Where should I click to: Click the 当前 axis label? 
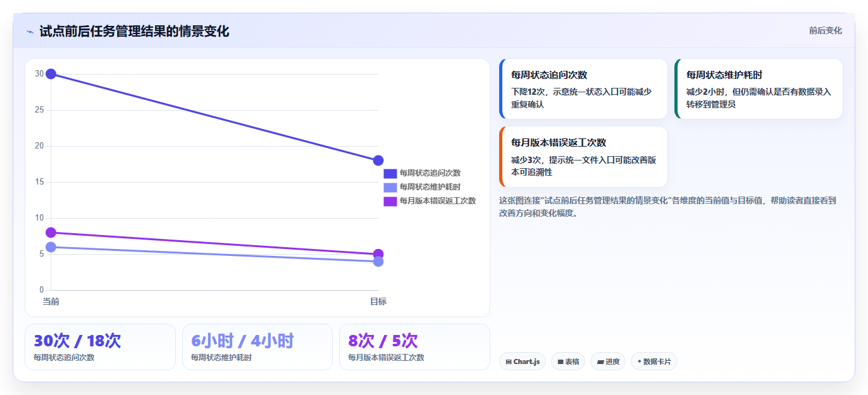[51, 301]
